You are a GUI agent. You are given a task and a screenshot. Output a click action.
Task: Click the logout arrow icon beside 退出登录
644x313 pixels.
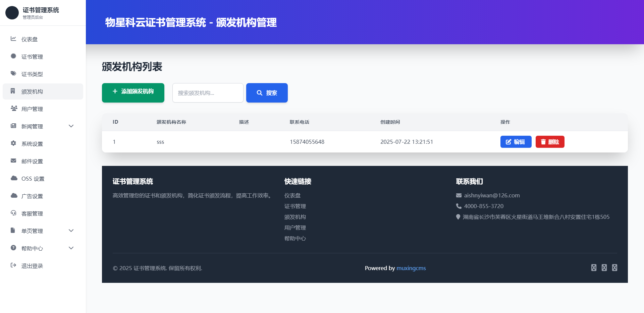click(x=13, y=265)
